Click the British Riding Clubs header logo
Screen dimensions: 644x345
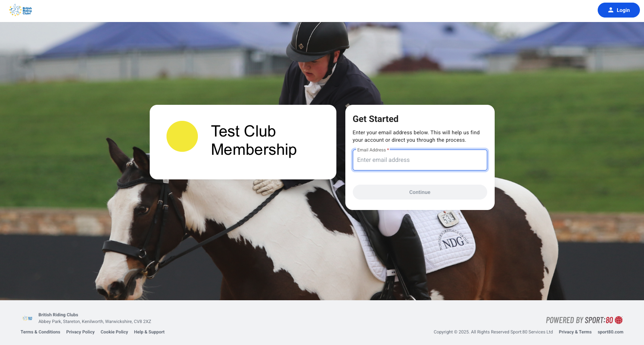pos(21,10)
